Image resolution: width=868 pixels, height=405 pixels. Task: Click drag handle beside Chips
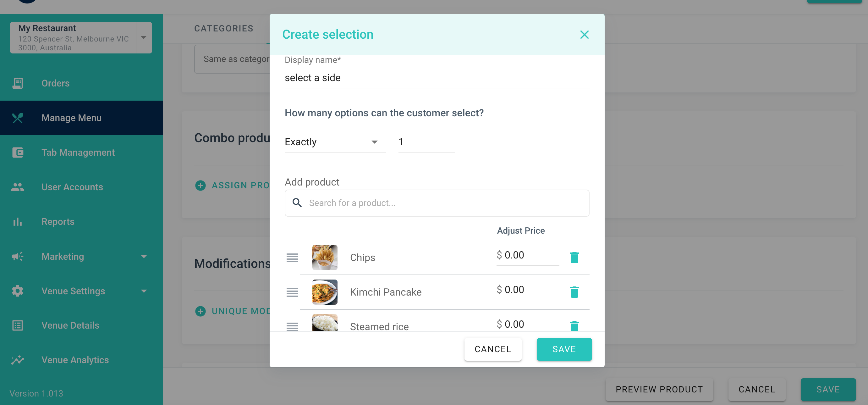coord(292,258)
